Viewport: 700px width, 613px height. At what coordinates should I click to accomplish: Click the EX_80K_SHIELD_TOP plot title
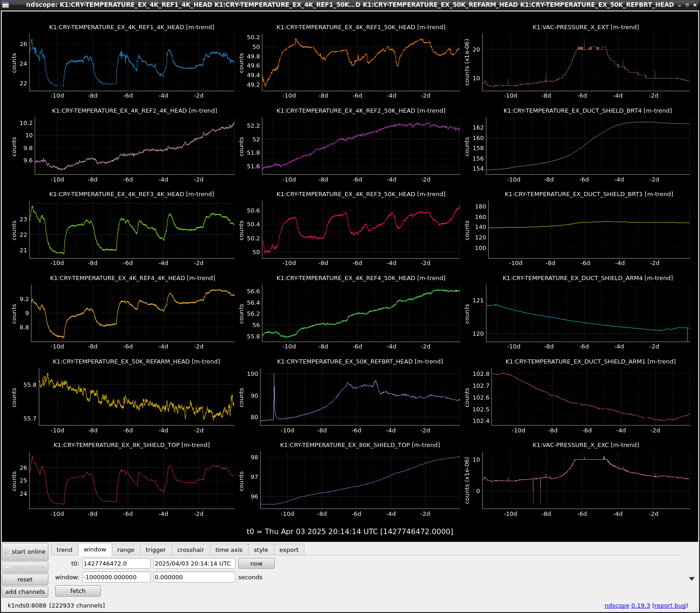(x=360, y=445)
